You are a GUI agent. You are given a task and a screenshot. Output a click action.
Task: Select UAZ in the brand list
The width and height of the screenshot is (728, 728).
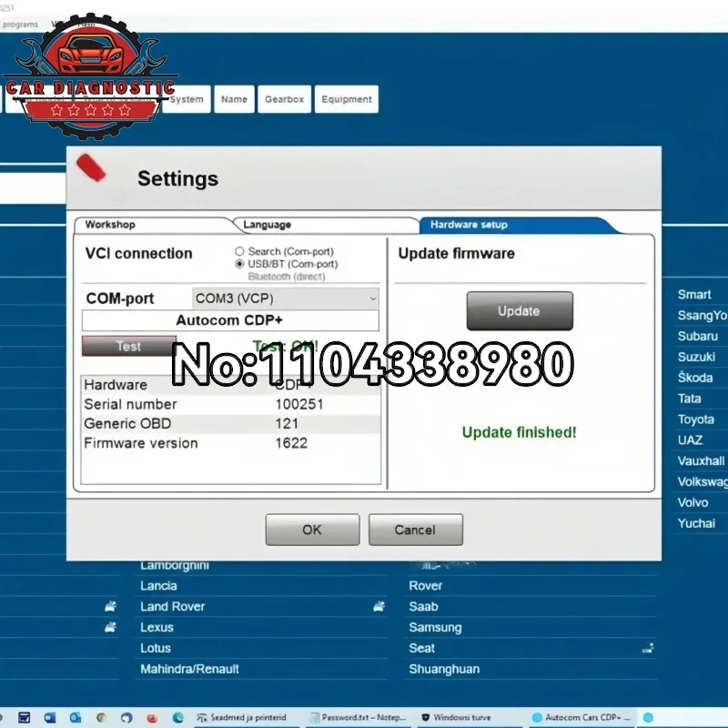coord(690,440)
